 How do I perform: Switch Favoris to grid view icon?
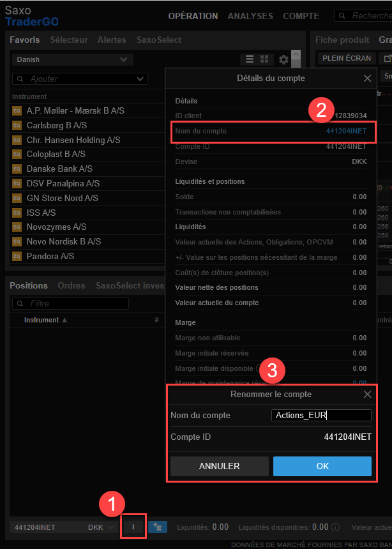pyautogui.click(x=264, y=59)
